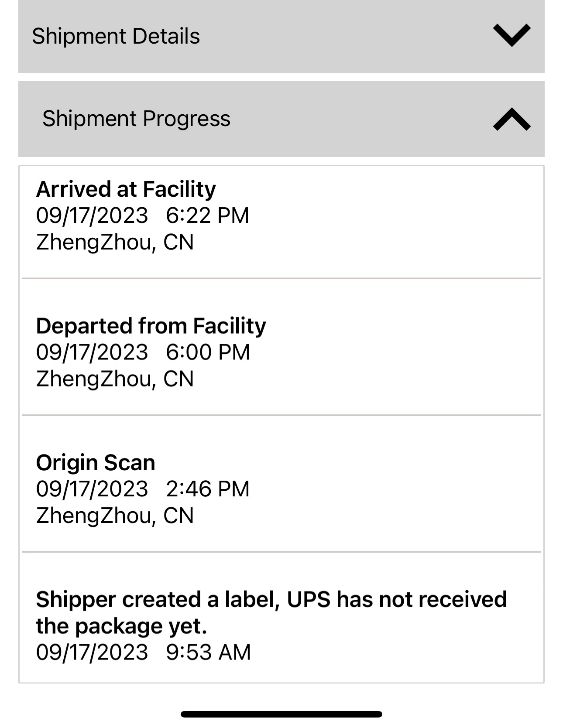Viewport: 563px width, 728px height.
Task: Tap the 09/17/2023 date of label creation
Action: (92, 652)
